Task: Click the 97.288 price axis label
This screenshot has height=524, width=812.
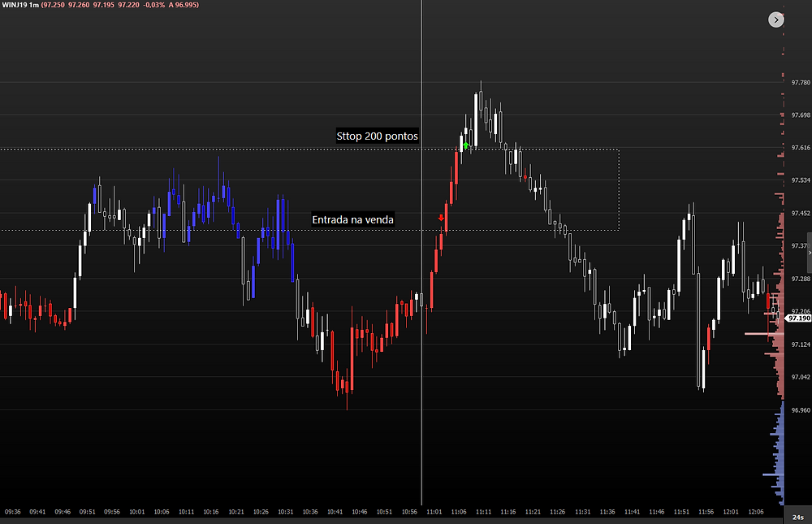Action: (x=801, y=279)
